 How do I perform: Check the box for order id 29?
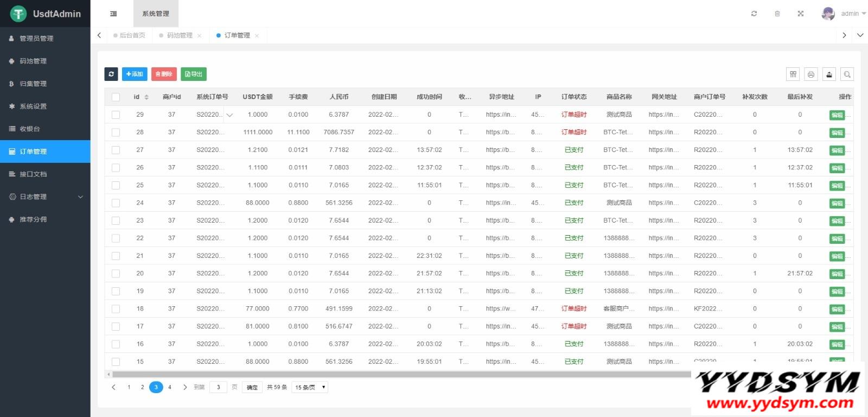click(x=116, y=115)
